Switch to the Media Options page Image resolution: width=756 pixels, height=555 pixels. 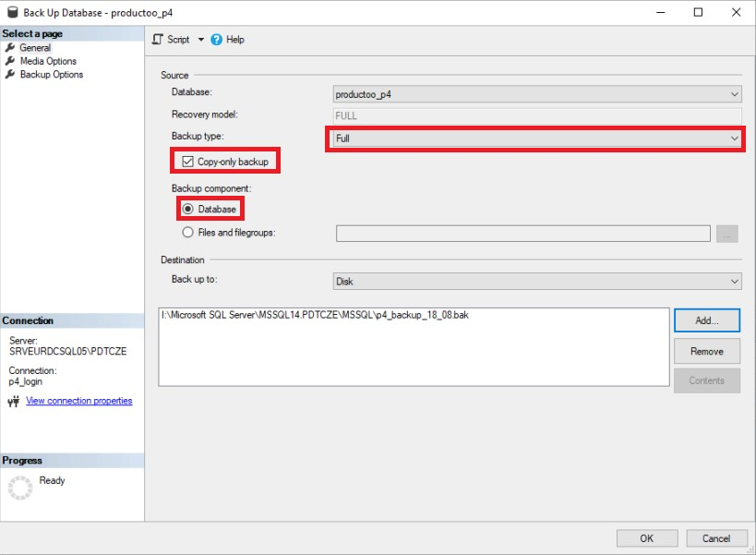48,61
